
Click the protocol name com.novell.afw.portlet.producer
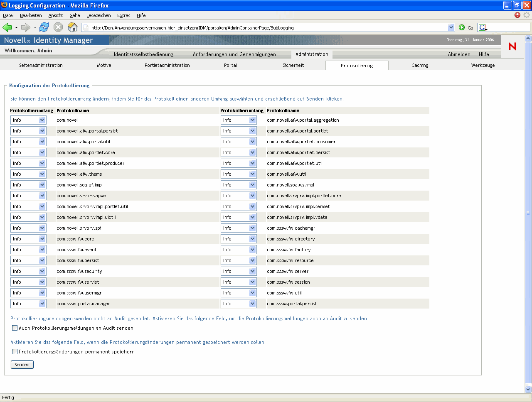click(x=91, y=163)
